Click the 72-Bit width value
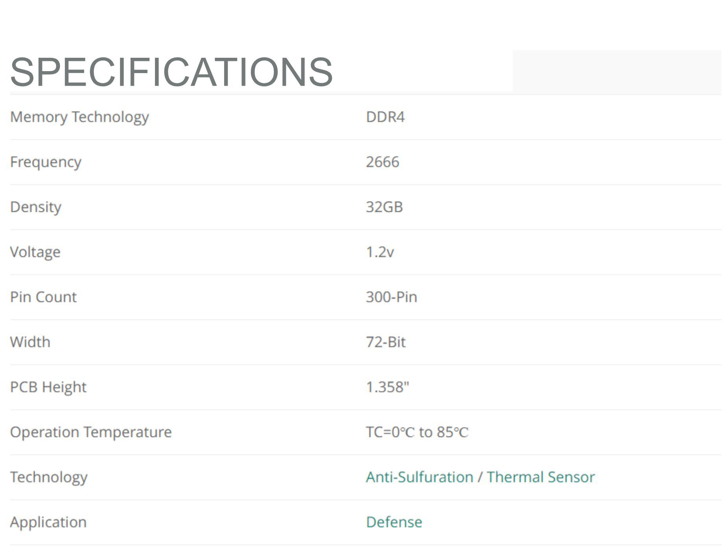The height and width of the screenshot is (560, 728). click(x=385, y=342)
